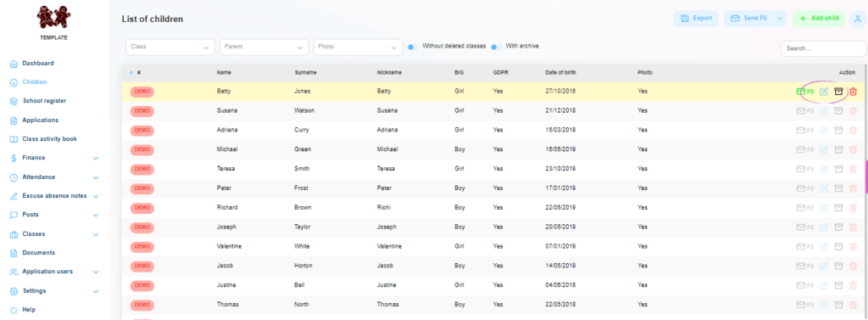Send F0 email for Betty Jones

(x=804, y=92)
